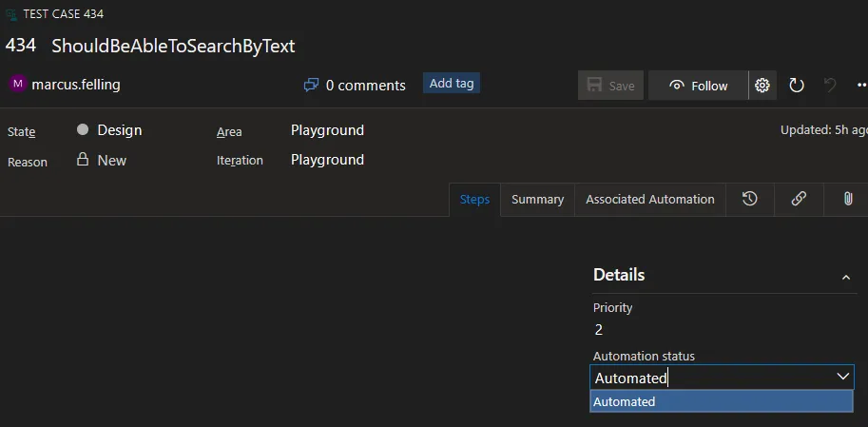The width and height of the screenshot is (868, 427).
Task: Click the marcus.felling avatar
Action: pyautogui.click(x=18, y=85)
